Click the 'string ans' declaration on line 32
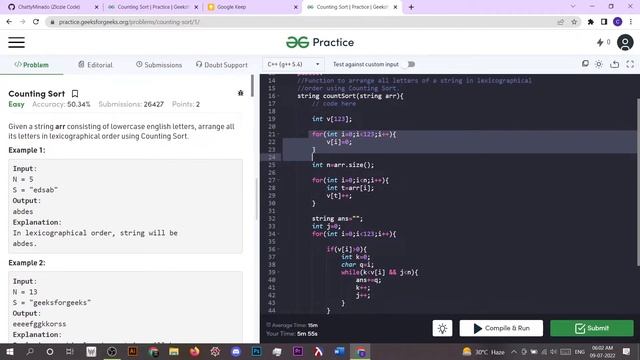The width and height of the screenshot is (640, 360). point(337,219)
